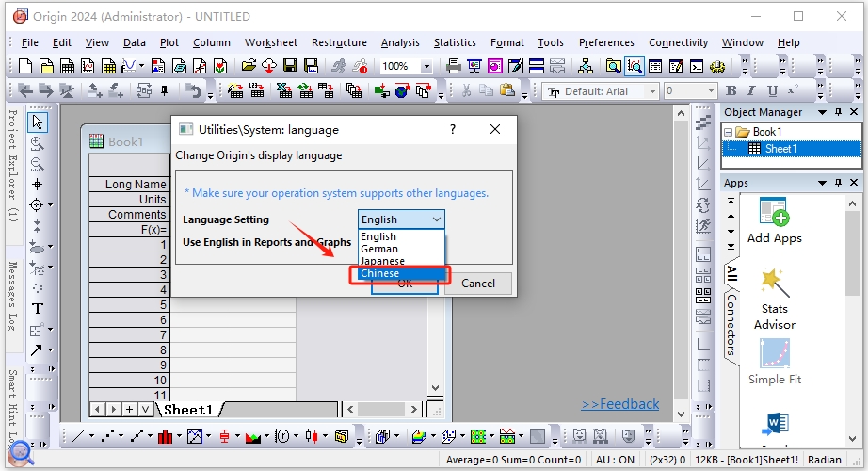Select Sheet1 in Object Manager tree
868x471 pixels.
[x=780, y=149]
